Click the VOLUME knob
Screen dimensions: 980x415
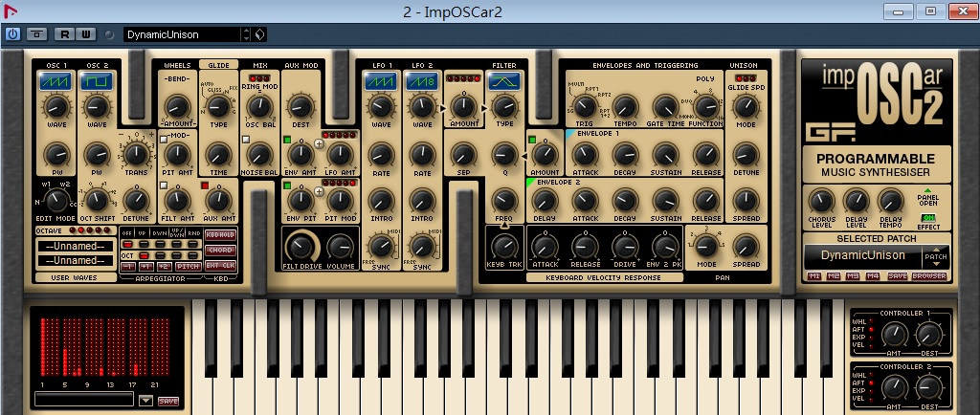click(x=340, y=248)
